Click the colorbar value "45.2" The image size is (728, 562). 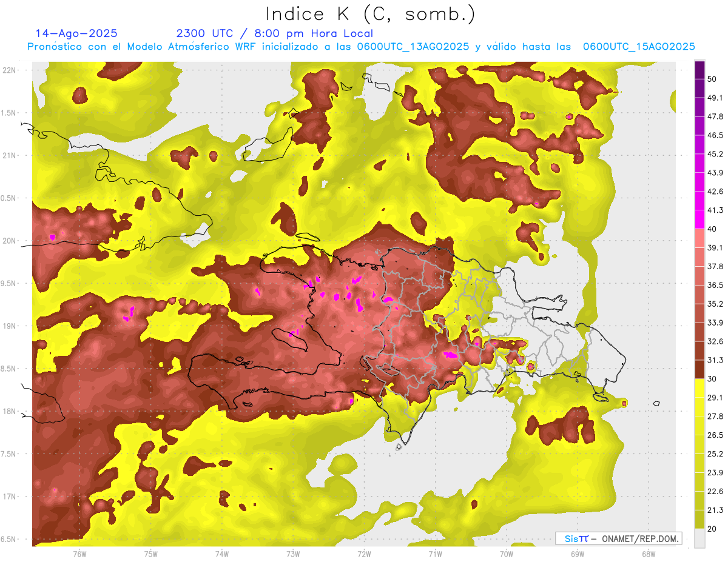715,154
